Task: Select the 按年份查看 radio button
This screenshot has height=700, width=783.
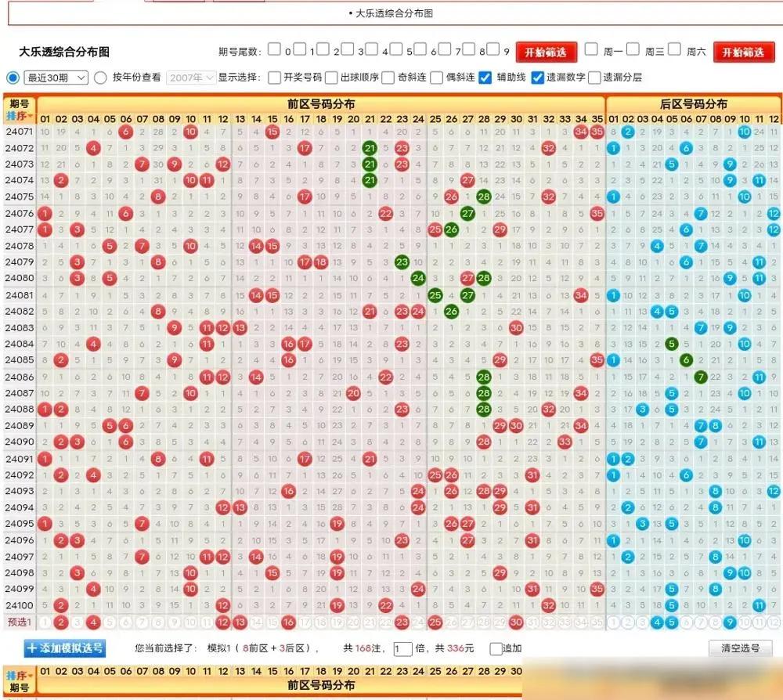Action: click(x=100, y=78)
